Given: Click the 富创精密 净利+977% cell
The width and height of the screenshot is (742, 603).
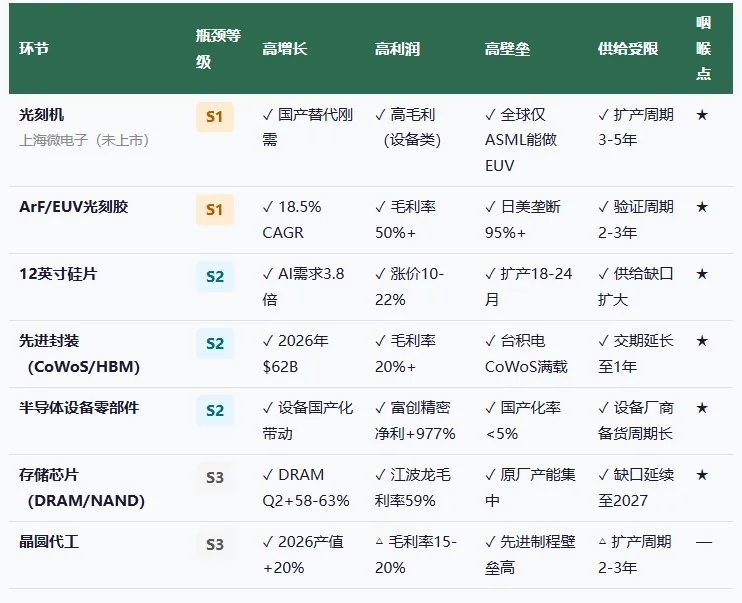Looking at the screenshot, I should (415, 421).
